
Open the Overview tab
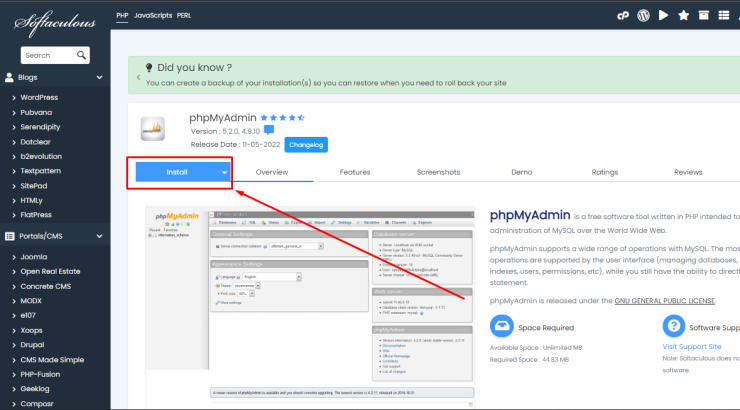coord(272,172)
